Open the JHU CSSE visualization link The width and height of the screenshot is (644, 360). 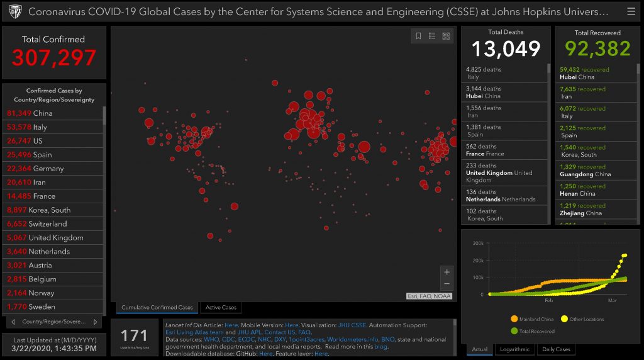(x=352, y=325)
